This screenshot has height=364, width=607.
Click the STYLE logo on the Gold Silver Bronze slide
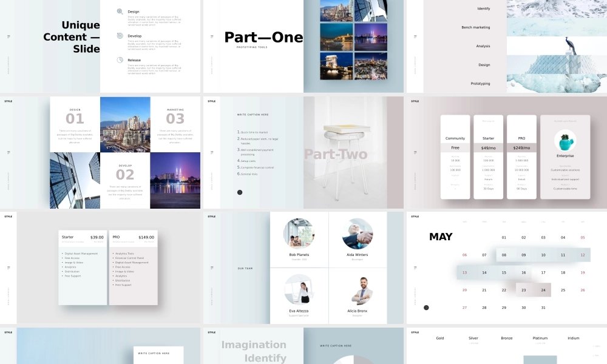(x=415, y=332)
